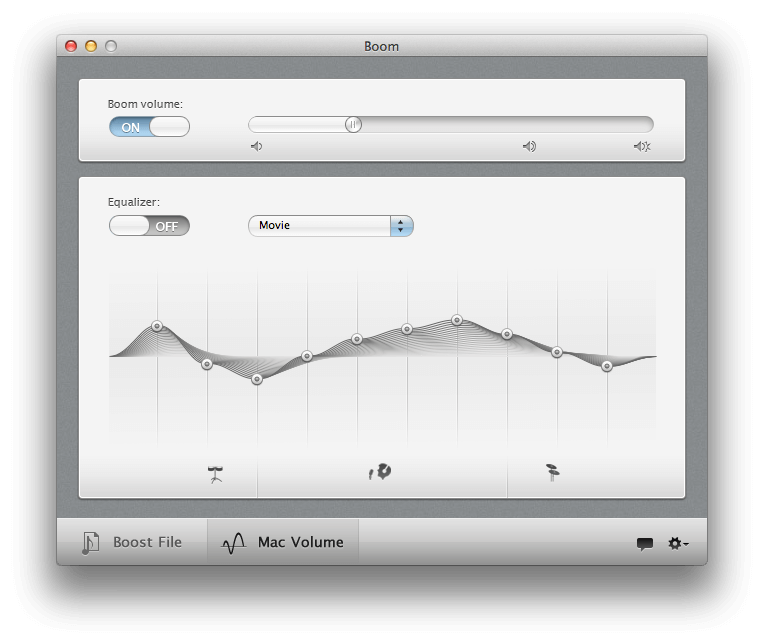This screenshot has height=644, width=764.
Task: Click the Boom volume slider knob
Action: (x=353, y=125)
